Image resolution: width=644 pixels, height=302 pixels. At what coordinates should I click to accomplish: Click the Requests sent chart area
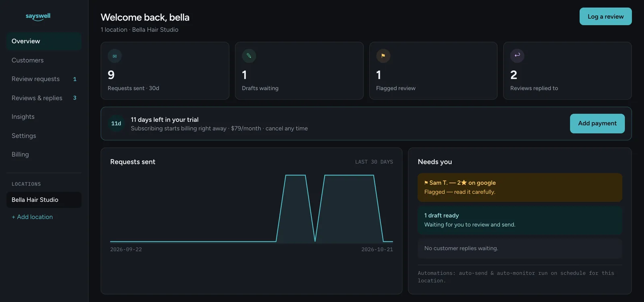pos(252,209)
